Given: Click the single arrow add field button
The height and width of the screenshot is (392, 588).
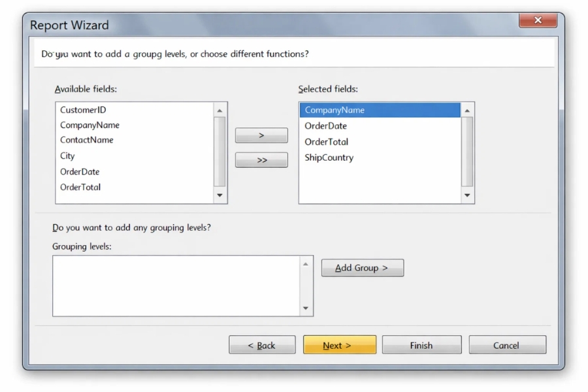Looking at the screenshot, I should point(261,135).
